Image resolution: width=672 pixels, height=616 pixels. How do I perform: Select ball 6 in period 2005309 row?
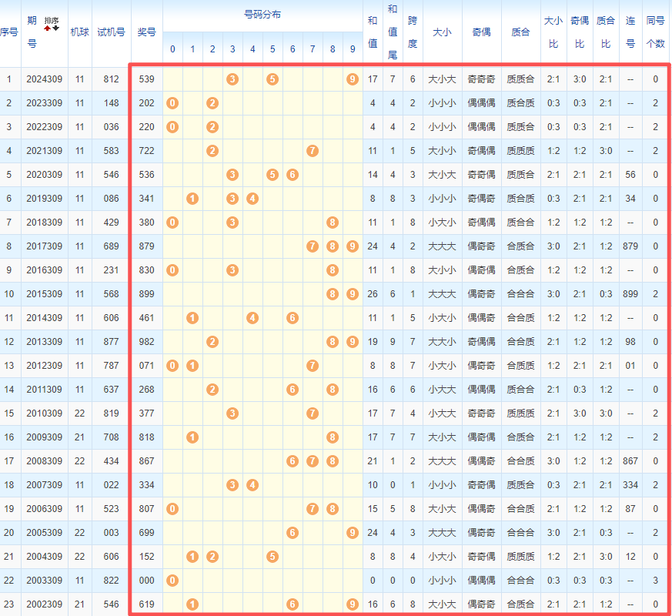click(293, 533)
